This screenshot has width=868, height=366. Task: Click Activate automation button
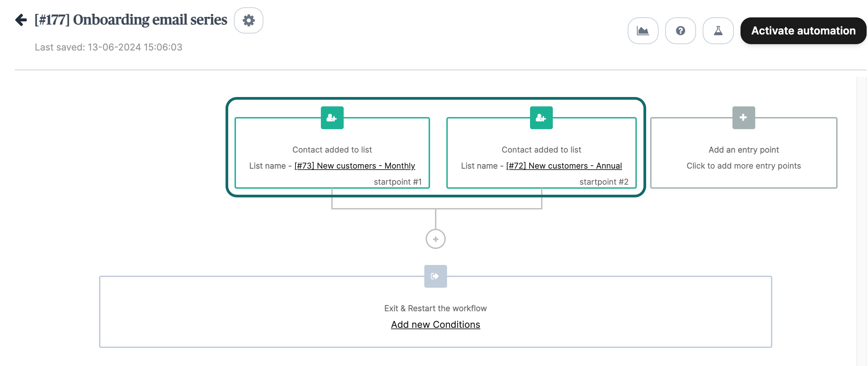(803, 31)
